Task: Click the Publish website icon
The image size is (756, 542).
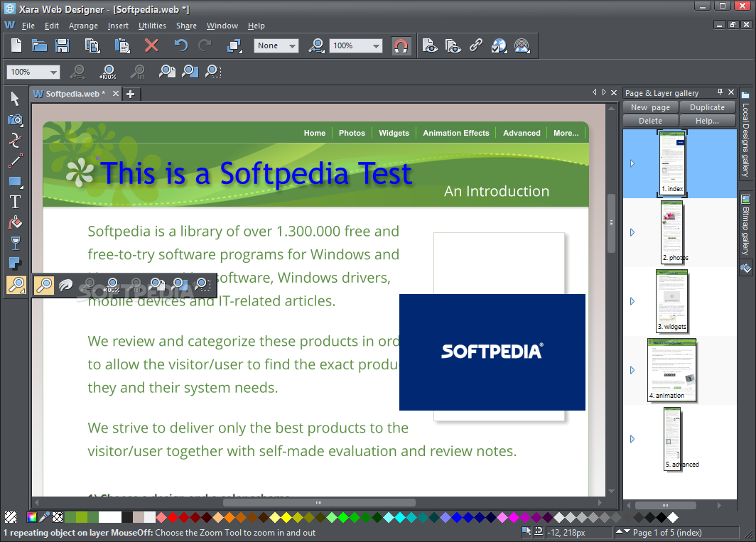Action: [522, 45]
